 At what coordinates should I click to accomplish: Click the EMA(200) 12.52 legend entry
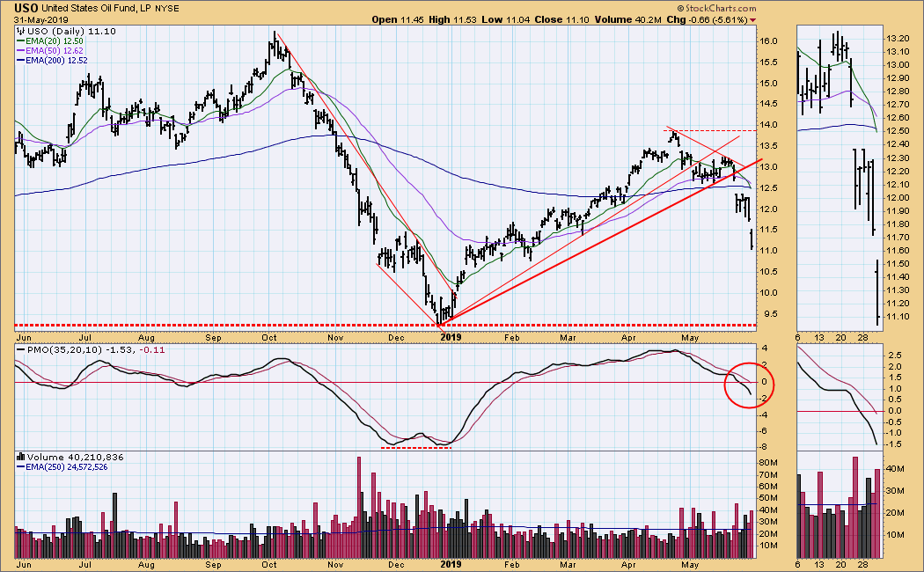point(53,60)
